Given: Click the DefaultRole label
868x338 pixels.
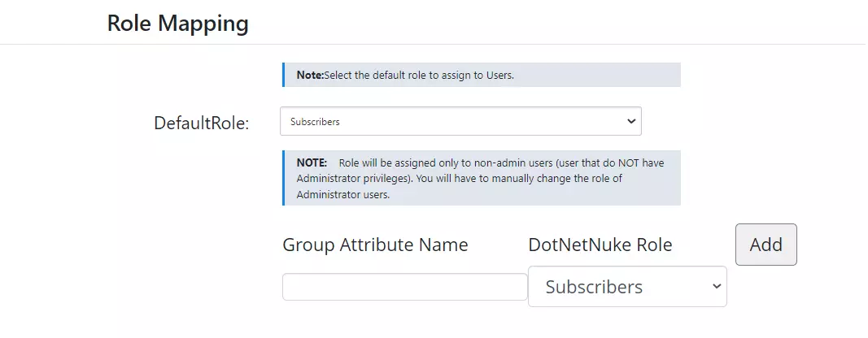Looking at the screenshot, I should 202,123.
